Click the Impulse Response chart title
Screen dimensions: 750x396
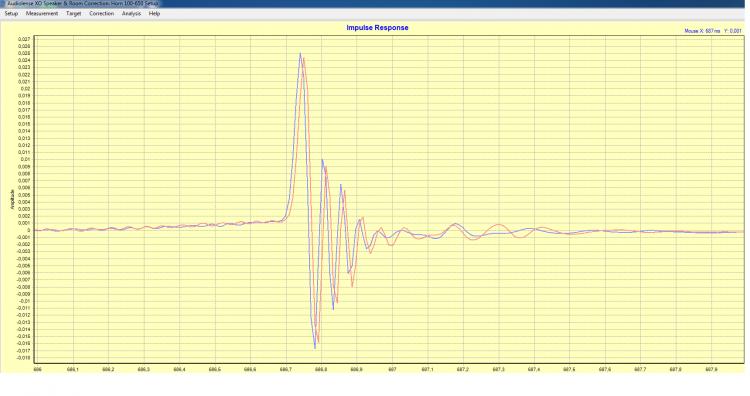tap(377, 28)
